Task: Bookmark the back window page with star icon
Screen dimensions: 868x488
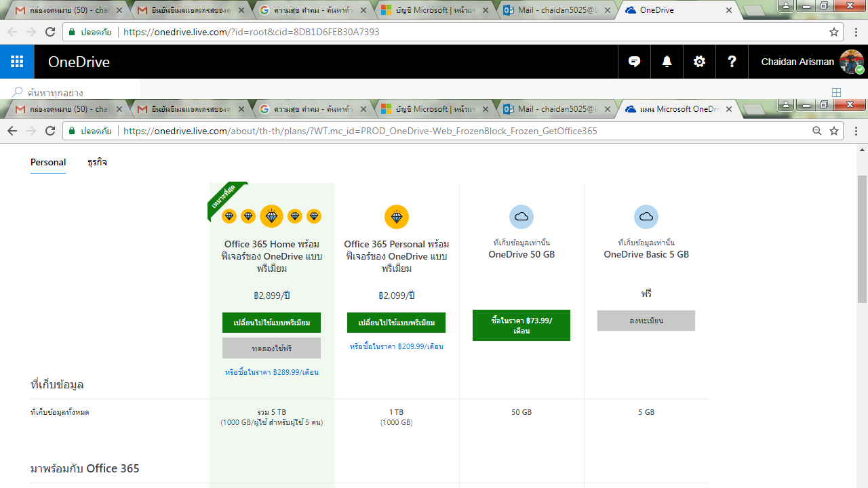Action: (834, 32)
